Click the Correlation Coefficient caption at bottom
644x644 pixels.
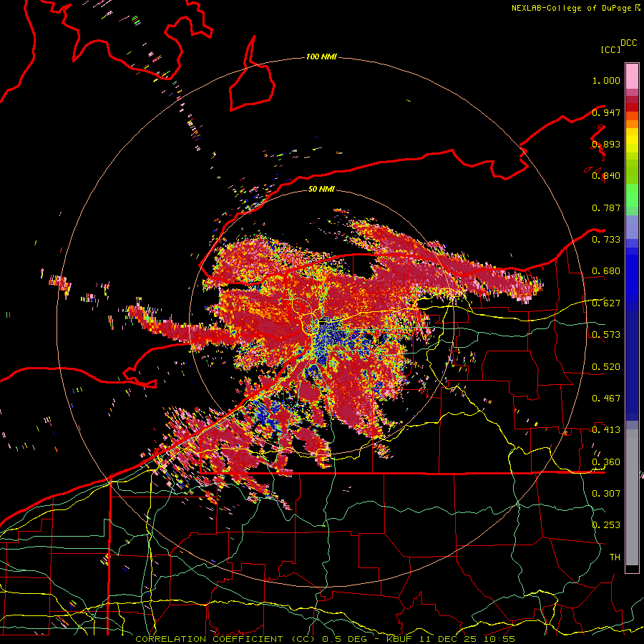(326, 639)
